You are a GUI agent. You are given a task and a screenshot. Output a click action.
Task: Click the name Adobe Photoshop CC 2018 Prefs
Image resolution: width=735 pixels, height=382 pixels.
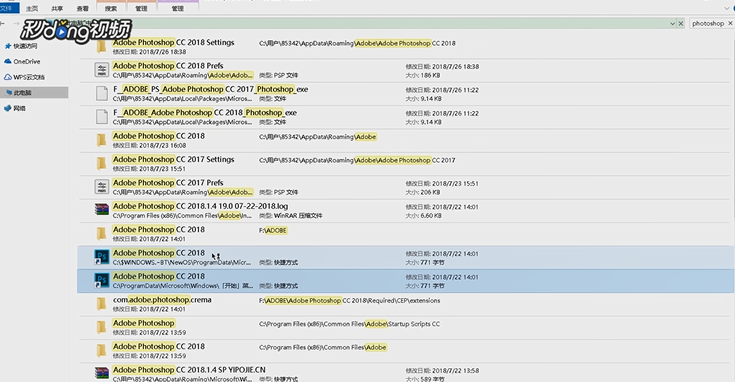[168, 66]
